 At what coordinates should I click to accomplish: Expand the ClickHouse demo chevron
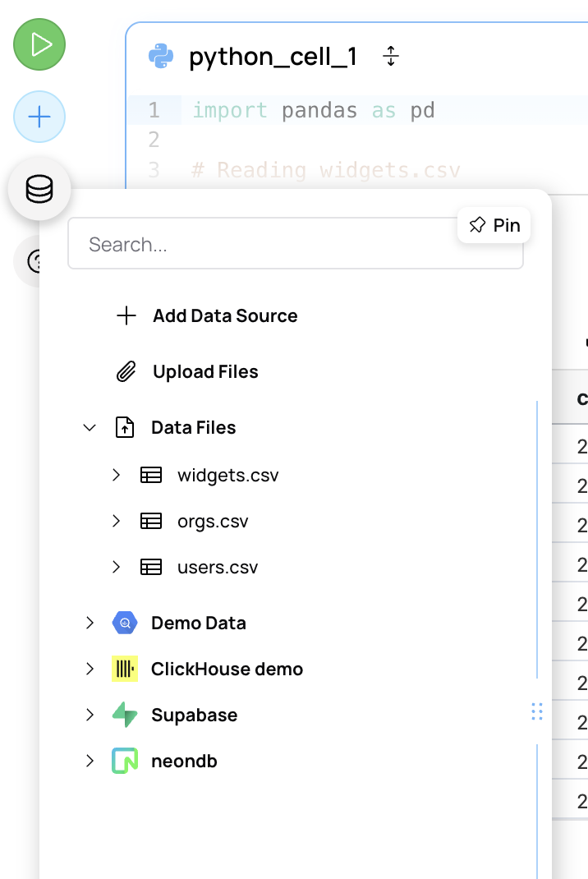pos(90,669)
